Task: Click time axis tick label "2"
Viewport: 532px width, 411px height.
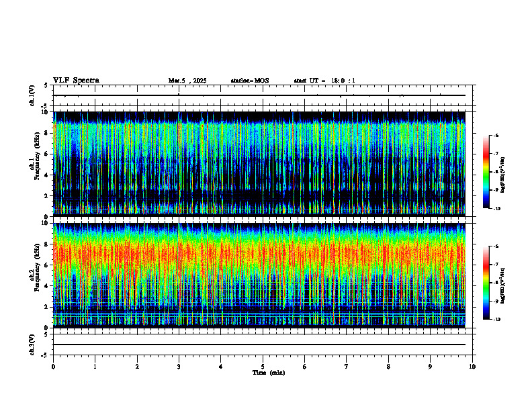Action: tap(137, 367)
